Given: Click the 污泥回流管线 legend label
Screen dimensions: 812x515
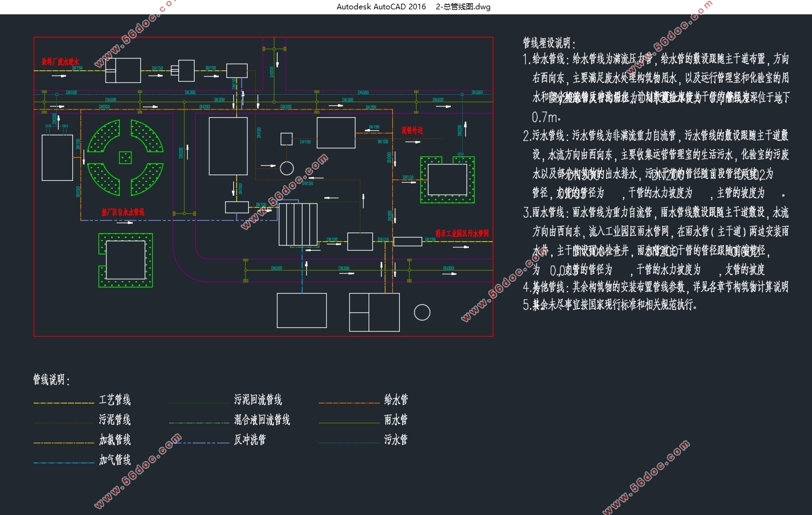Looking at the screenshot, I should pyautogui.click(x=258, y=400).
